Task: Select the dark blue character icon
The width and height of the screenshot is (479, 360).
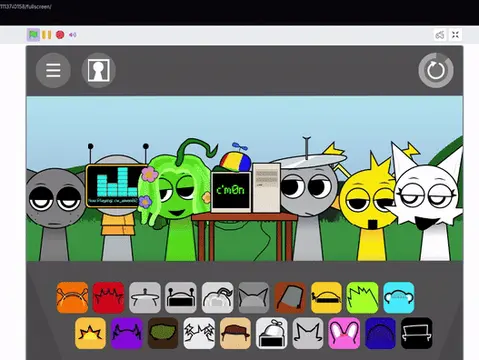Action: click(380, 333)
